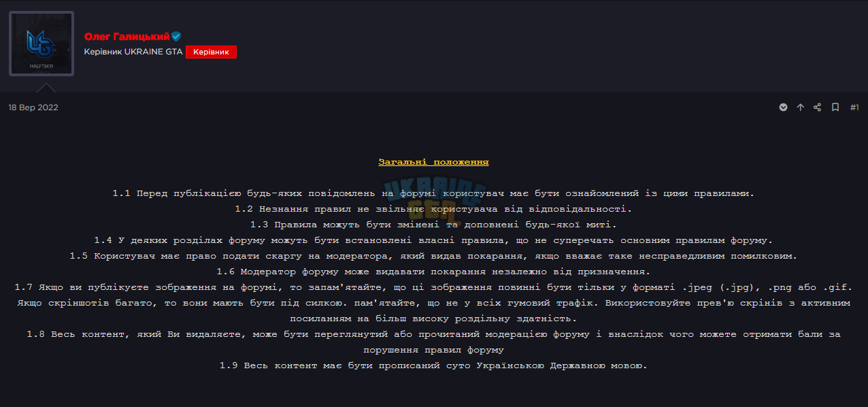The image size is (868, 407).
Task: Click the red Керівник banner badge
Action: coord(211,52)
